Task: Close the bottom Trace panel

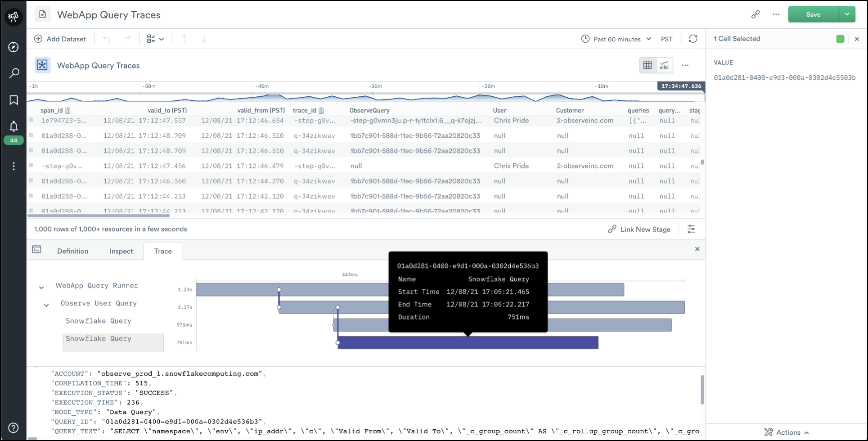Action: point(697,249)
